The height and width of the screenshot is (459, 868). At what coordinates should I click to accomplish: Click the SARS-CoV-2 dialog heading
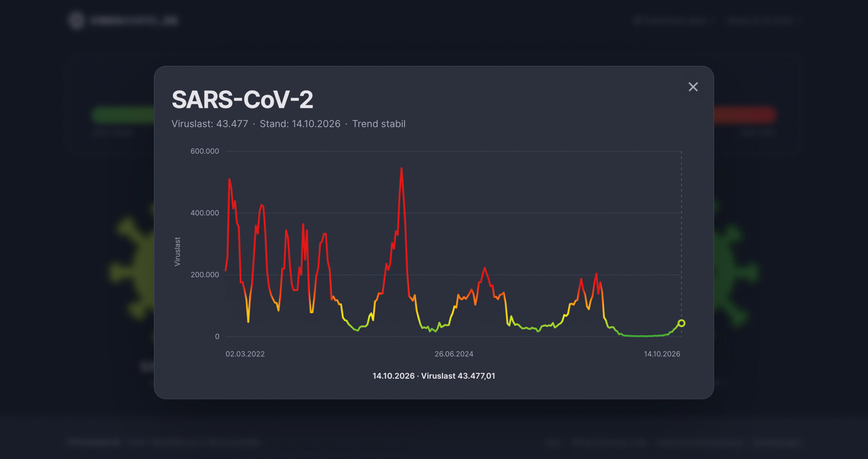(242, 99)
